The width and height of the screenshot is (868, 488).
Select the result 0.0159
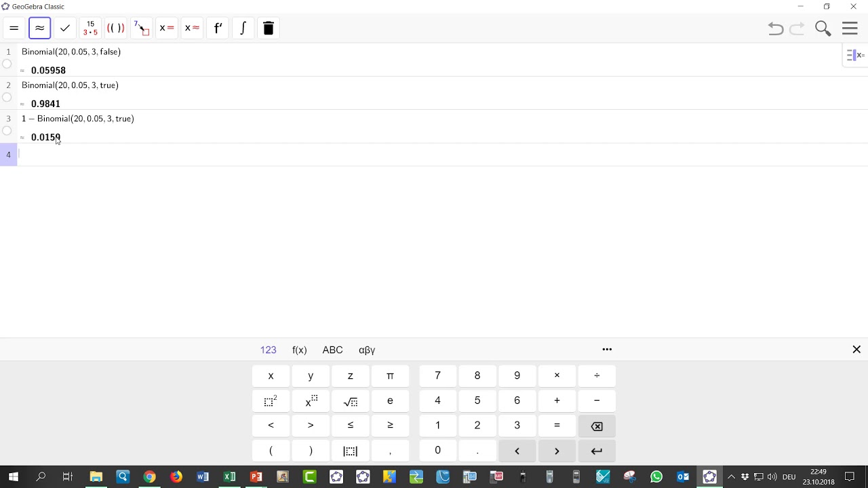click(x=45, y=137)
